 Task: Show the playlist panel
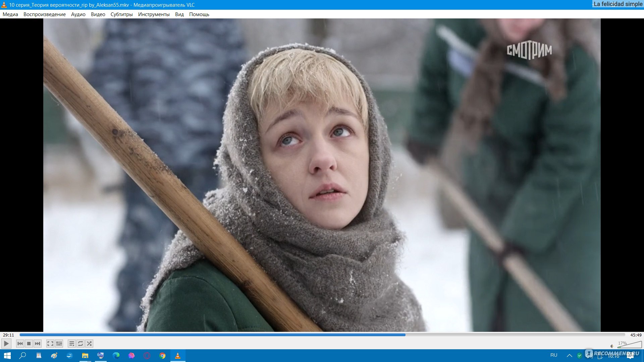pos(72,344)
